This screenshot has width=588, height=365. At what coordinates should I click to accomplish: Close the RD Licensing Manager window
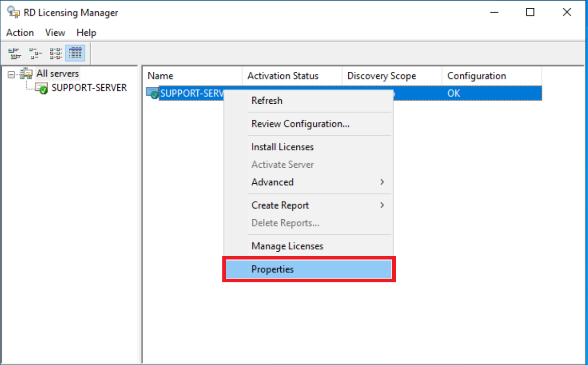tap(567, 12)
